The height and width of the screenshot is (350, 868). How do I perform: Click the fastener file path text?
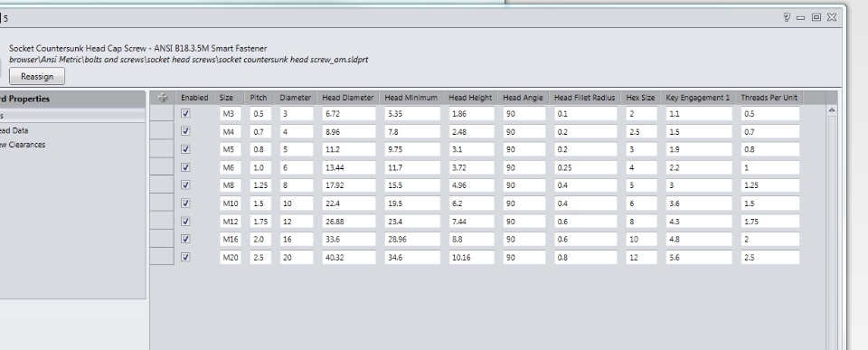click(x=189, y=60)
